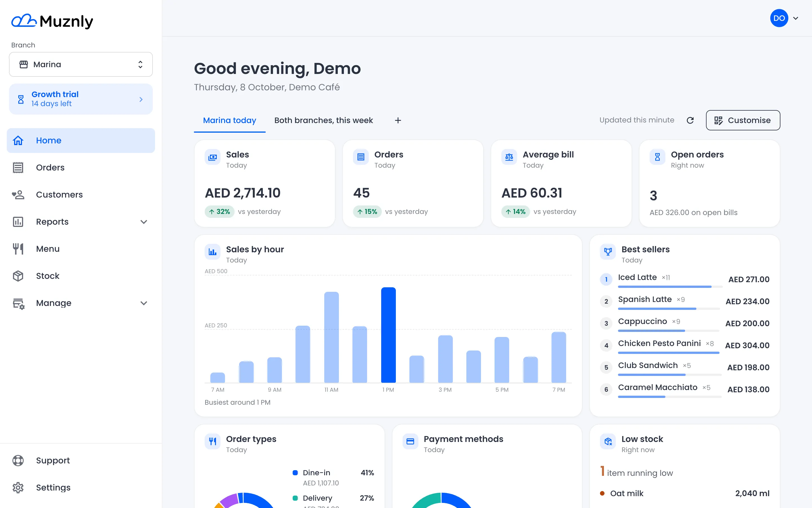The image size is (812, 508).
Task: Click the Payment methods card icon
Action: (x=410, y=441)
